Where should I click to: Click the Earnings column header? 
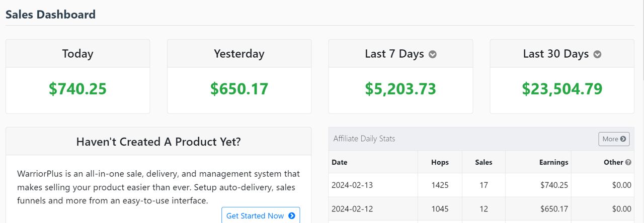pyautogui.click(x=538, y=162)
